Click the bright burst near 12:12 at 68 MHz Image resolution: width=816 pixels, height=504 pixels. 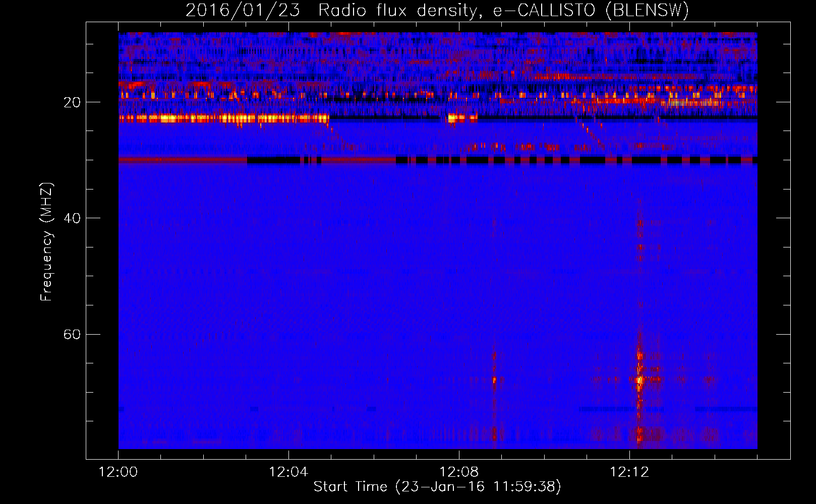pos(640,380)
